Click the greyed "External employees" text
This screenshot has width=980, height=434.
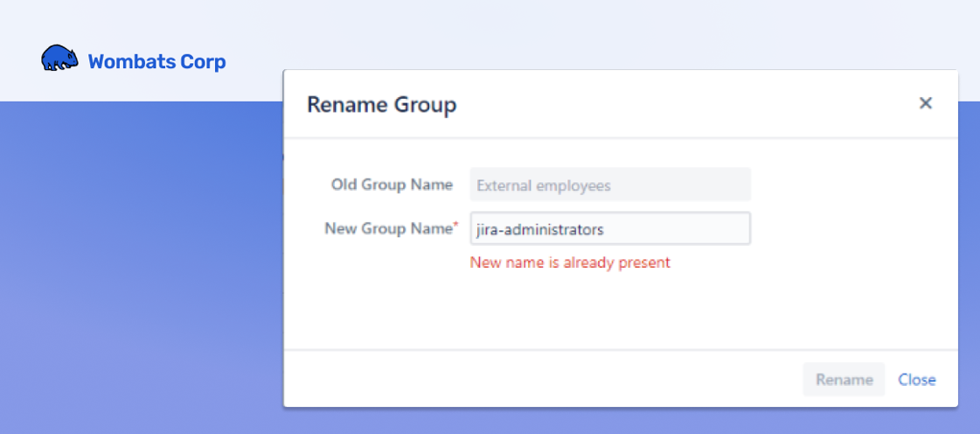tap(544, 185)
